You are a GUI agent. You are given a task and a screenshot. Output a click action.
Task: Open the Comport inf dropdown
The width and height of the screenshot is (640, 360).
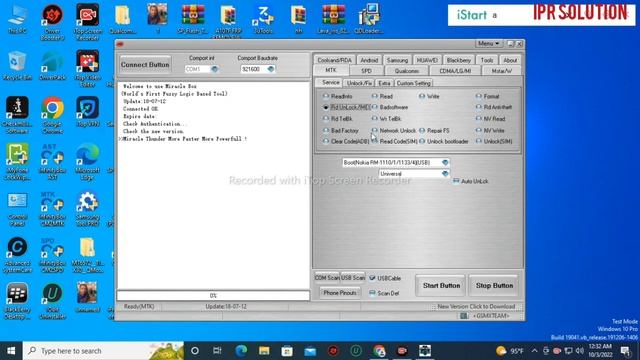215,69
